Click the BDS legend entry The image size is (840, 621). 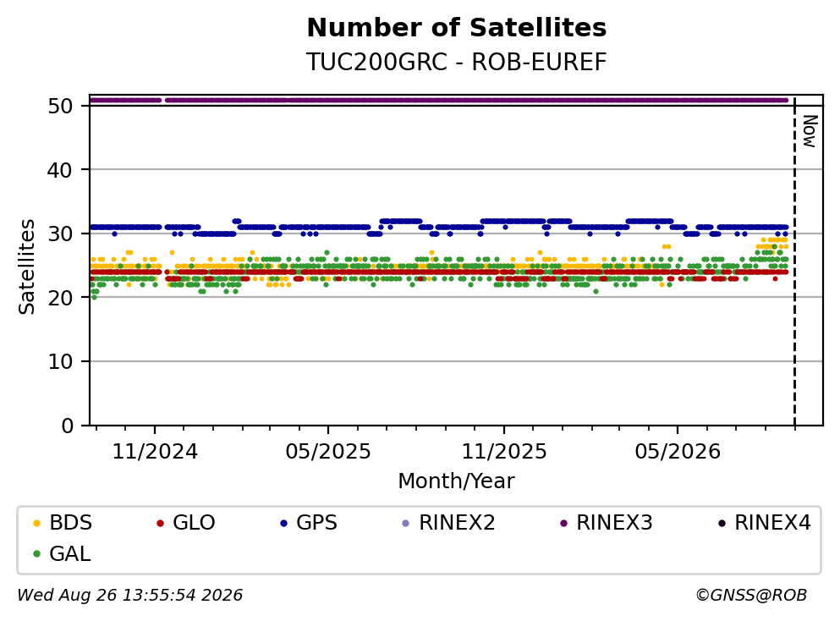[x=62, y=522]
